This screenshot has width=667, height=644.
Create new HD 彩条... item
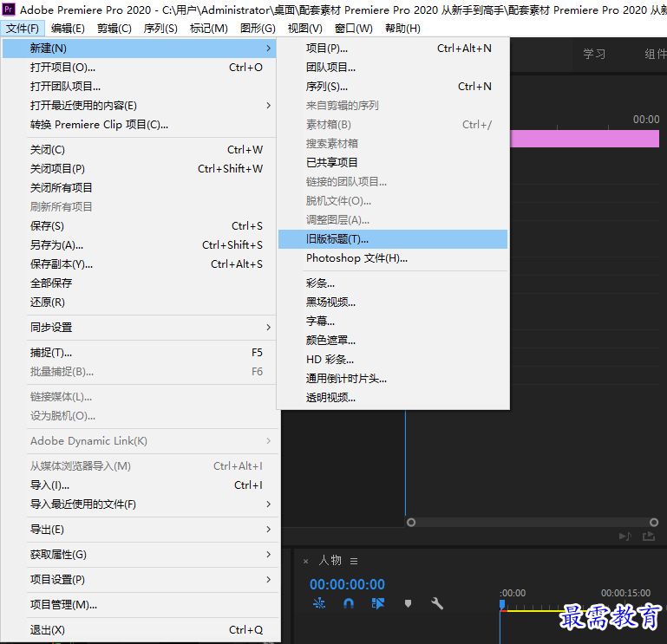[393, 359]
